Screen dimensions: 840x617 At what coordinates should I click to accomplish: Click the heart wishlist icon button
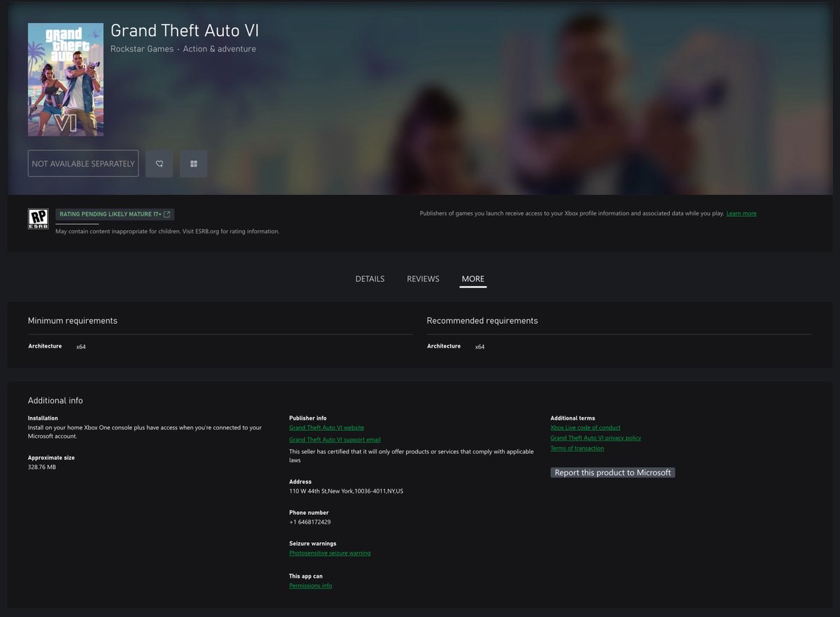click(159, 164)
